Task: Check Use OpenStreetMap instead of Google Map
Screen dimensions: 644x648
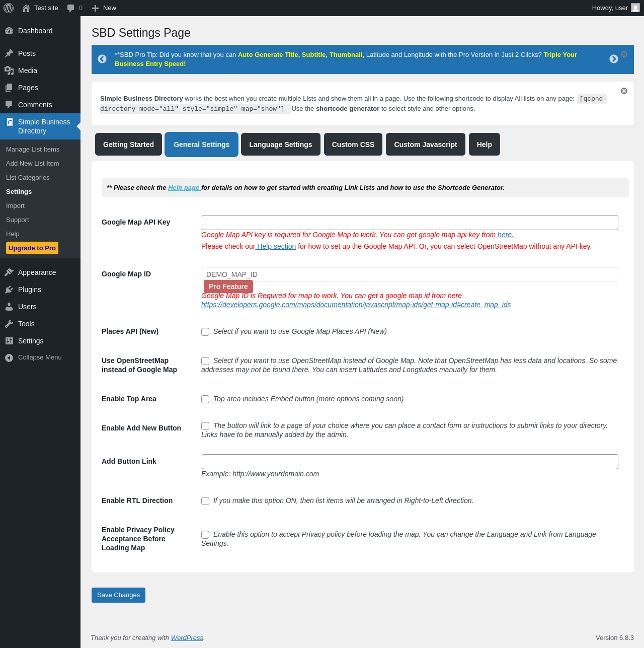Action: [x=205, y=361]
